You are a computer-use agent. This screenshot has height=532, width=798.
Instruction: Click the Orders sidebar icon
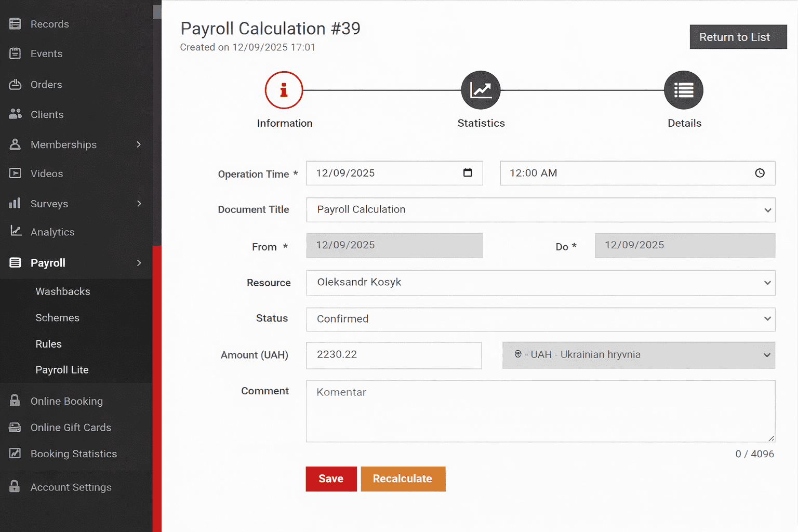pyautogui.click(x=15, y=84)
